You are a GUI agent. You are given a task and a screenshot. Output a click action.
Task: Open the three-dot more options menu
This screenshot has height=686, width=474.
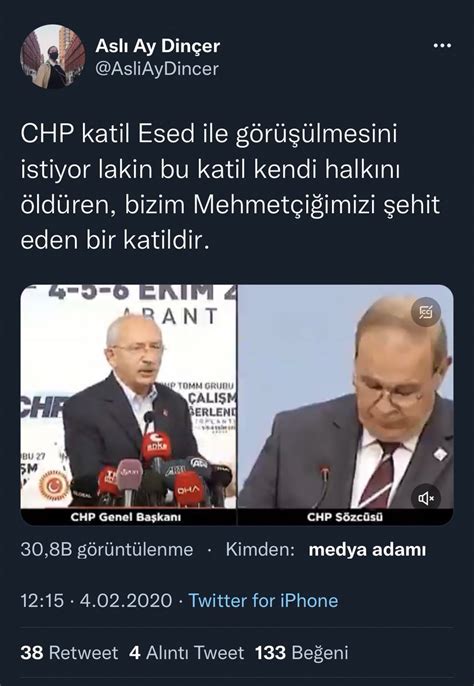click(x=442, y=46)
